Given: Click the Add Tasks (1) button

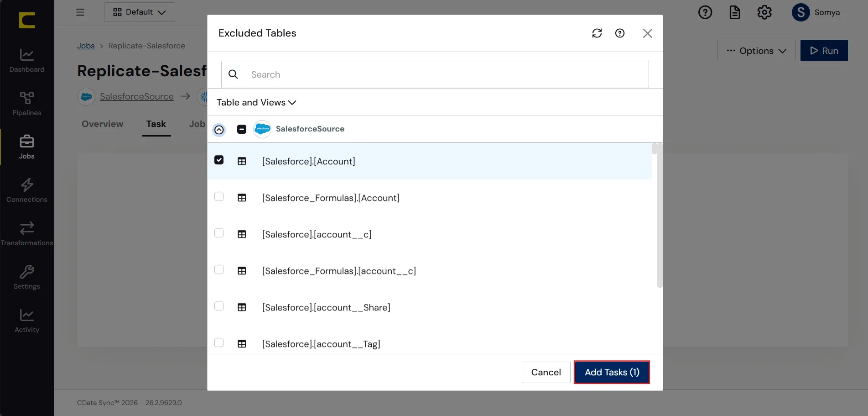Looking at the screenshot, I should point(612,372).
